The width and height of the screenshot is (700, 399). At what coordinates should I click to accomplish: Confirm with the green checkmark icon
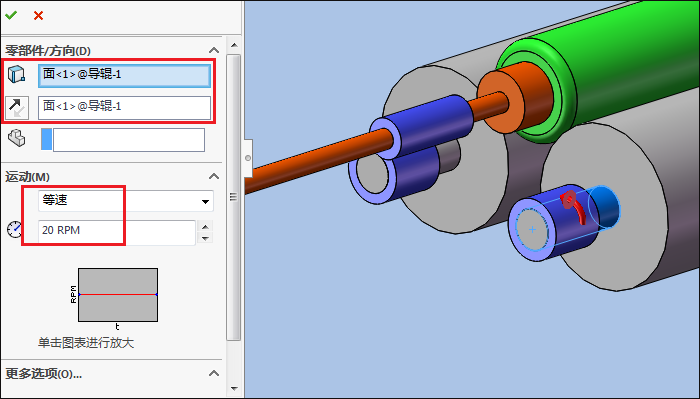[11, 15]
